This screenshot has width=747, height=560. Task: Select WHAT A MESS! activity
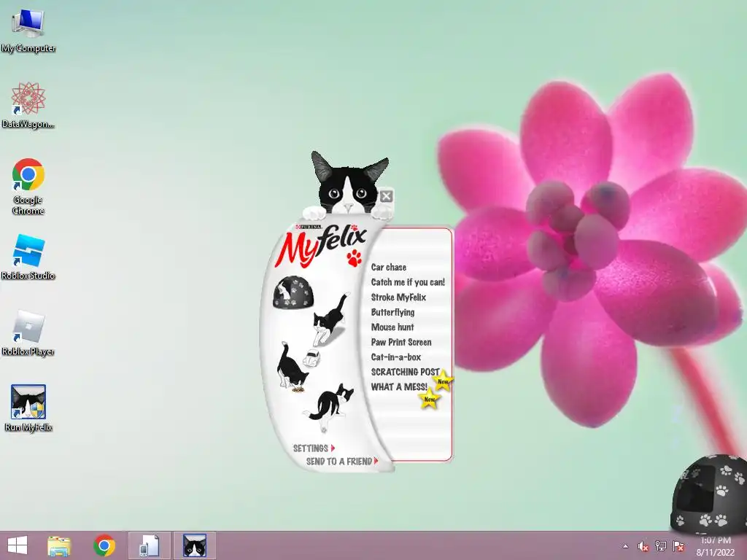click(399, 386)
